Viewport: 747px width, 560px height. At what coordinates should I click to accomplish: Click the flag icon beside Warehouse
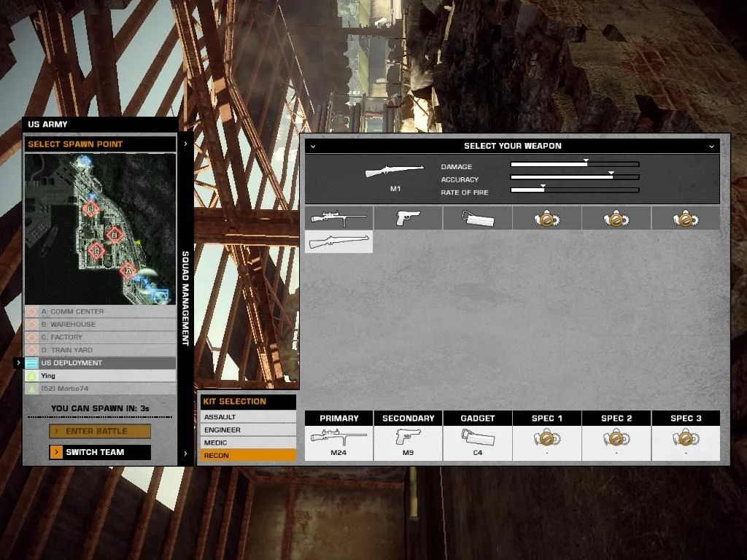[31, 324]
